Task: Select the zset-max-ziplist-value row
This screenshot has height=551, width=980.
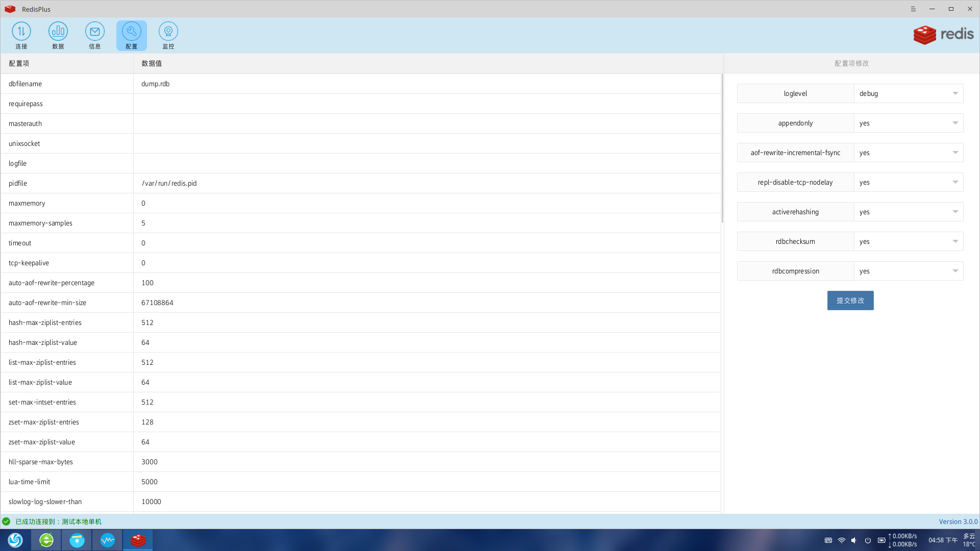Action: [361, 442]
